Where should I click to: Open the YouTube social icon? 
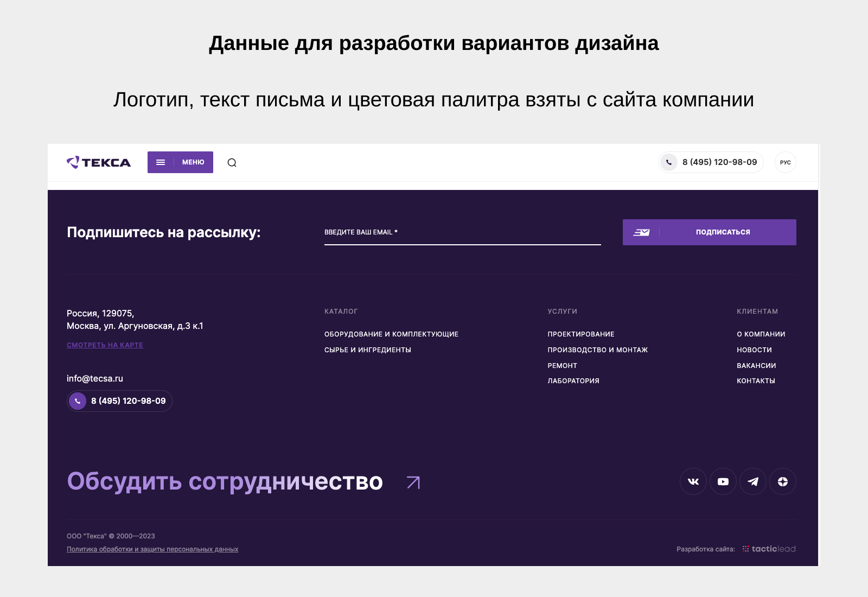coord(723,481)
